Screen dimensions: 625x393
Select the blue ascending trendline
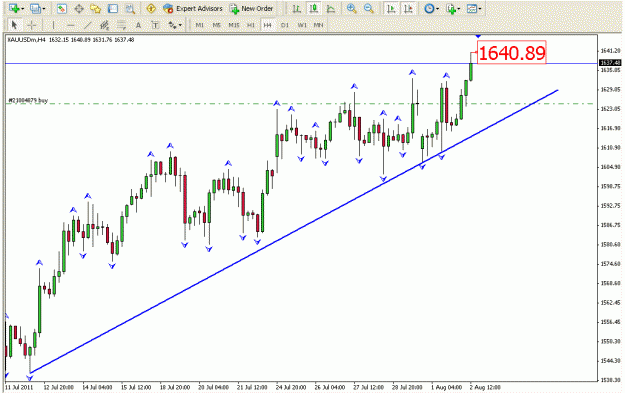[294, 232]
